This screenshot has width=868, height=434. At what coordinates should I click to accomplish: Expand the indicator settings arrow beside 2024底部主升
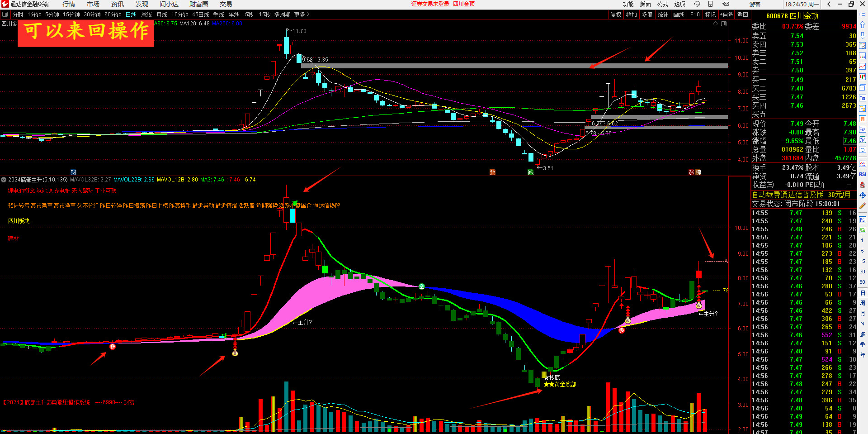click(4, 180)
